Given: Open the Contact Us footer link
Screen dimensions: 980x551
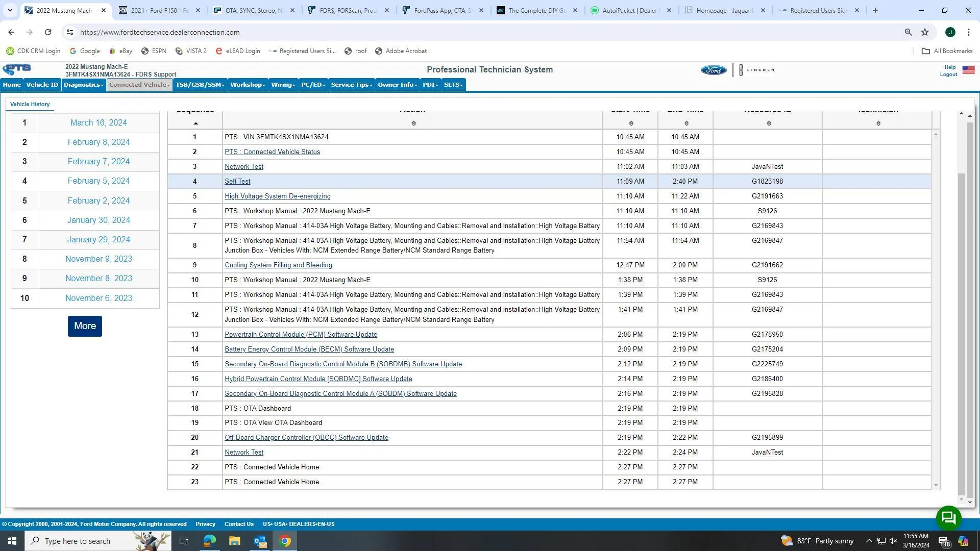Looking at the screenshot, I should pyautogui.click(x=239, y=524).
